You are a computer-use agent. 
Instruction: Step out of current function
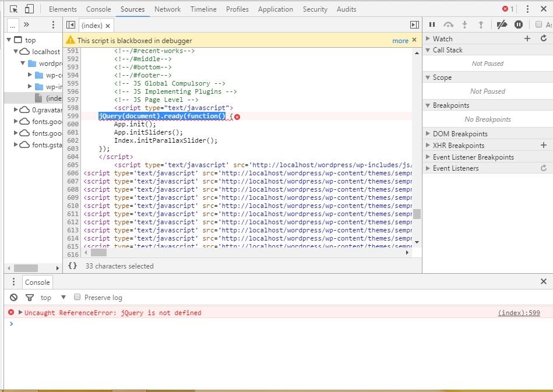pyautogui.click(x=481, y=24)
